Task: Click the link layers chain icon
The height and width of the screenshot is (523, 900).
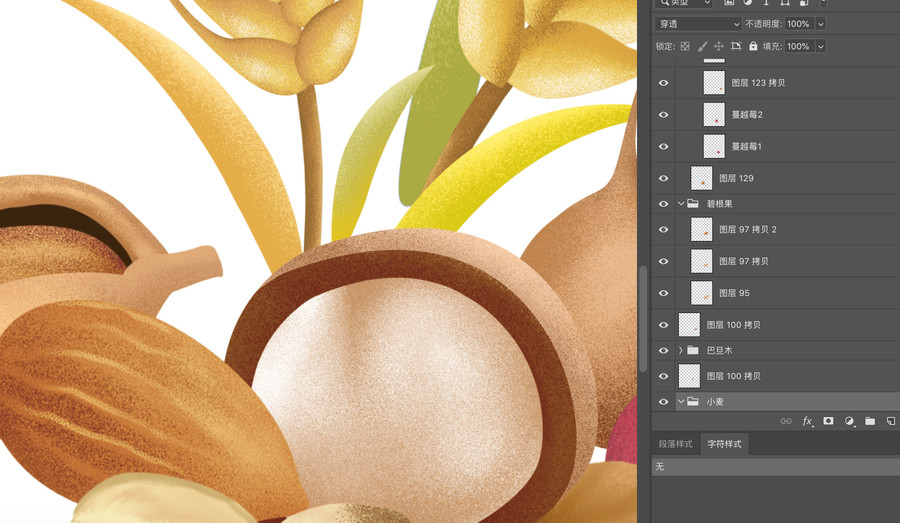Action: pos(786,421)
